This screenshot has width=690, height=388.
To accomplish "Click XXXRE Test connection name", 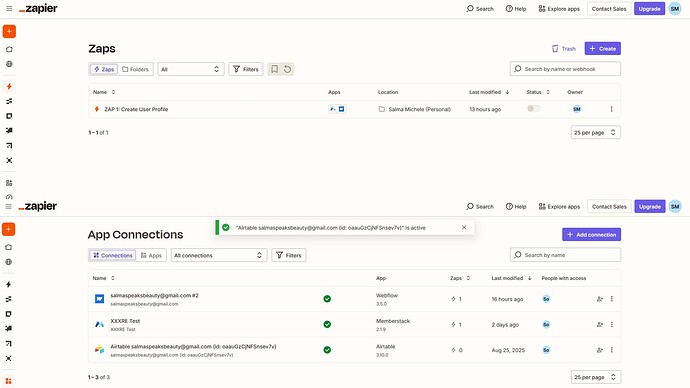I will 125,321.
